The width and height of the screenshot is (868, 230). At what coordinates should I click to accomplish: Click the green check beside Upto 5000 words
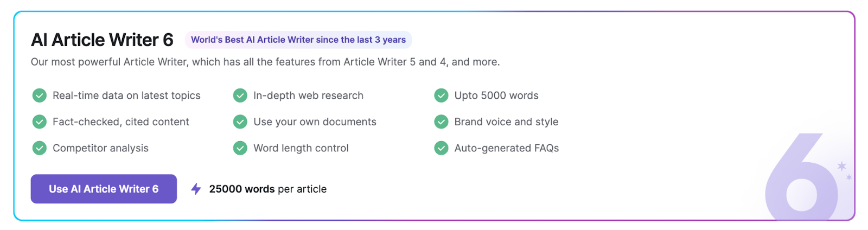click(441, 95)
